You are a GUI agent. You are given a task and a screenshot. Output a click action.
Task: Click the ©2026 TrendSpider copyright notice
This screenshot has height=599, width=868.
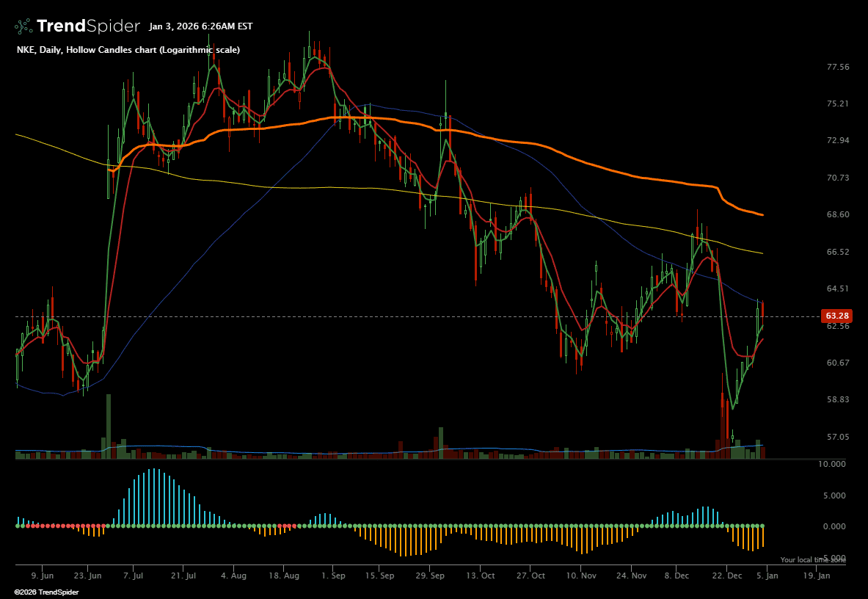pos(46,592)
